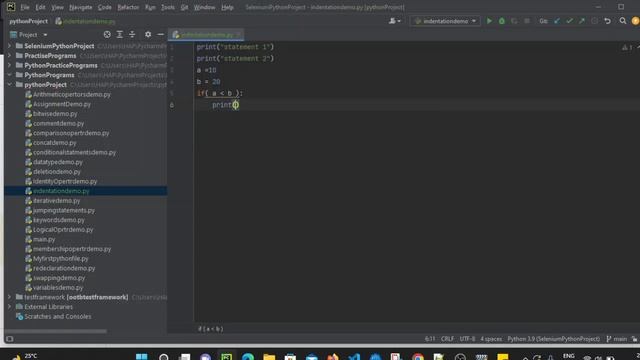The height and width of the screenshot is (360, 640).
Task: Open Visual Studio Code from the taskbar
Action: click(354, 357)
